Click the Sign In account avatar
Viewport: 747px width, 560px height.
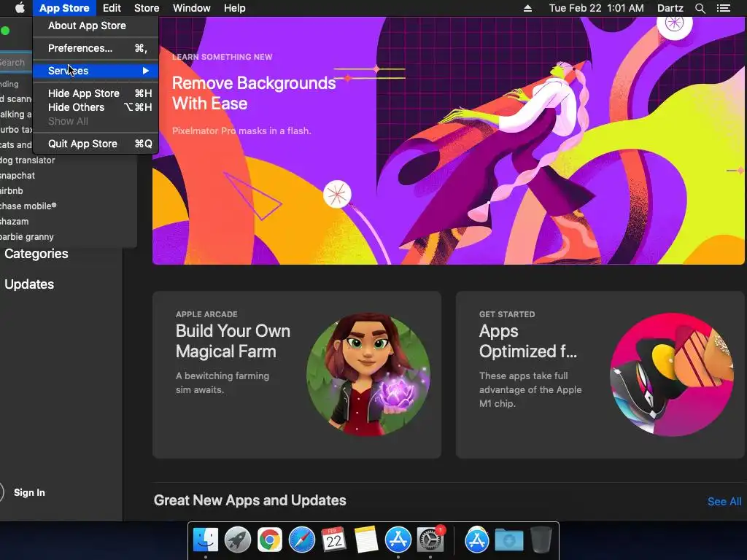click(1, 492)
